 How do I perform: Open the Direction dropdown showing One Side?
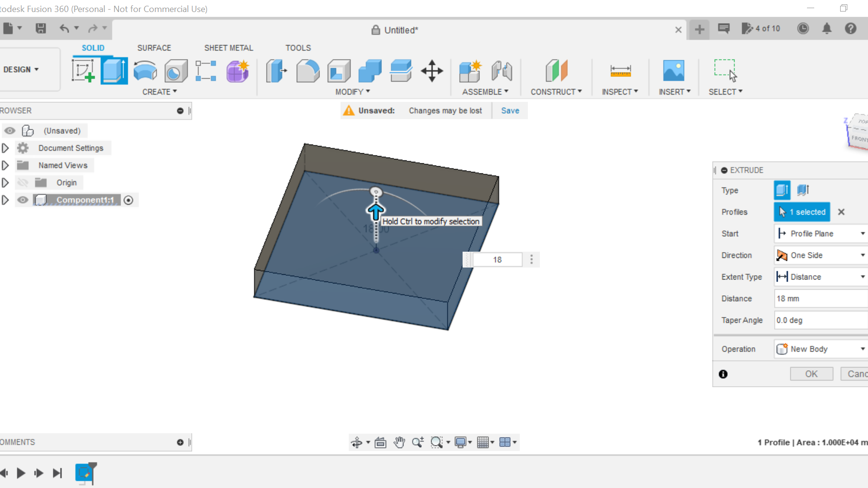(x=862, y=255)
